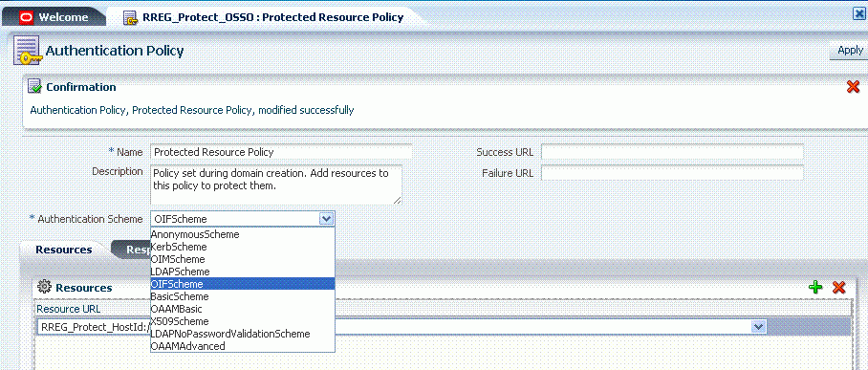The height and width of the screenshot is (370, 868).
Task: Click the Resources gear icon
Action: (x=44, y=287)
